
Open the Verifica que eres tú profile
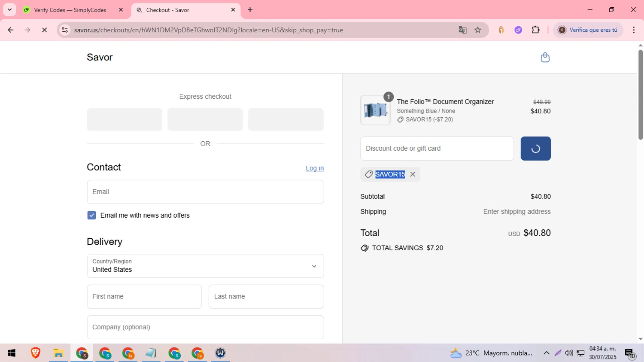588,30
